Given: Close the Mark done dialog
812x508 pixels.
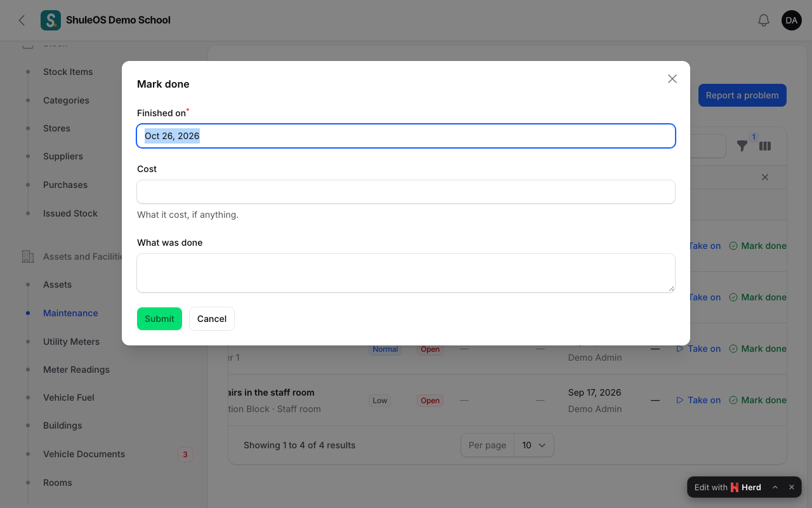Looking at the screenshot, I should (x=672, y=79).
